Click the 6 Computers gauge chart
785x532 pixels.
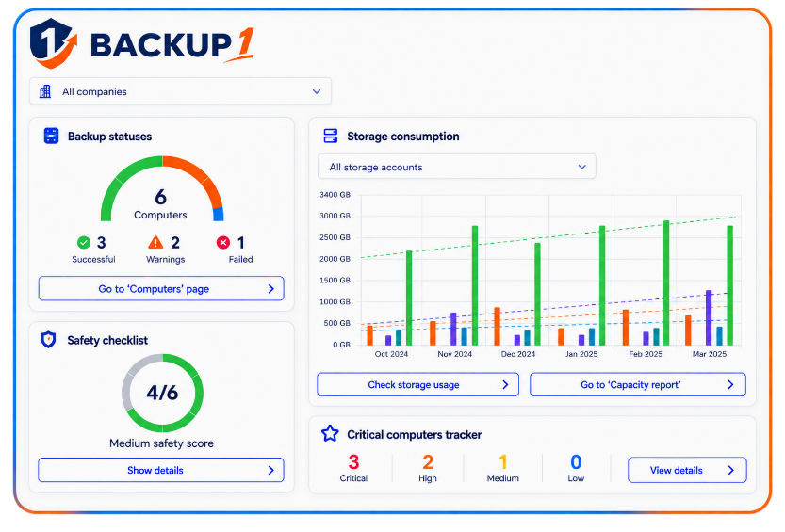pyautogui.click(x=162, y=188)
